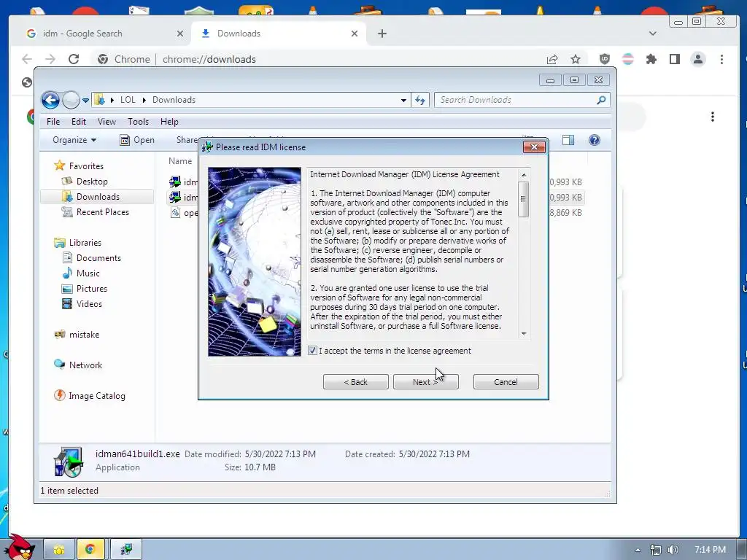The width and height of the screenshot is (747, 560).
Task: Open Explorer help icon
Action: click(x=594, y=140)
